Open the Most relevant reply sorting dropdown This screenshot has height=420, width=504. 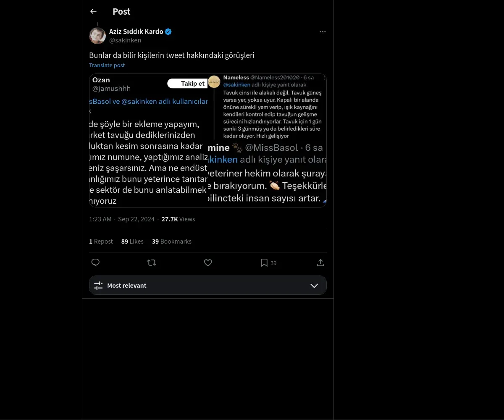[x=208, y=285]
